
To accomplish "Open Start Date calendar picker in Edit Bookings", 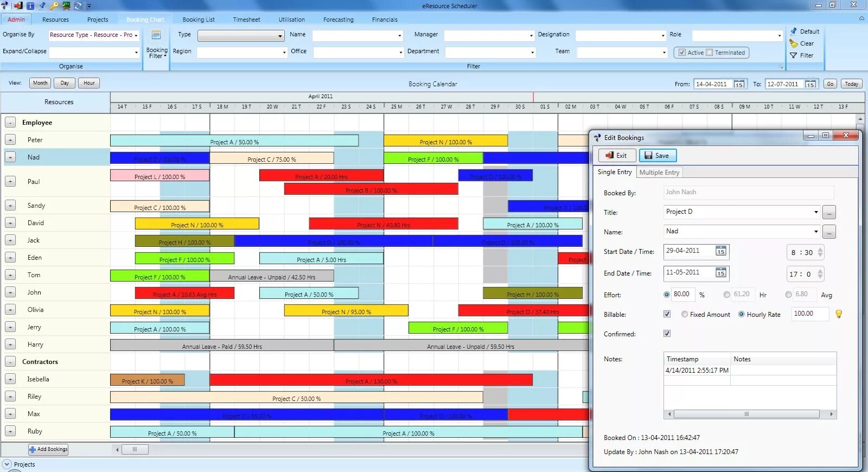I will (x=720, y=251).
